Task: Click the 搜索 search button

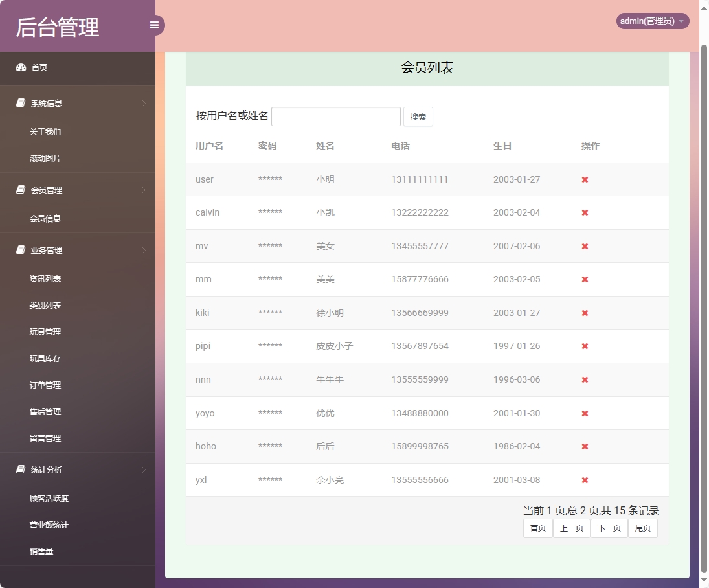Action: point(418,117)
